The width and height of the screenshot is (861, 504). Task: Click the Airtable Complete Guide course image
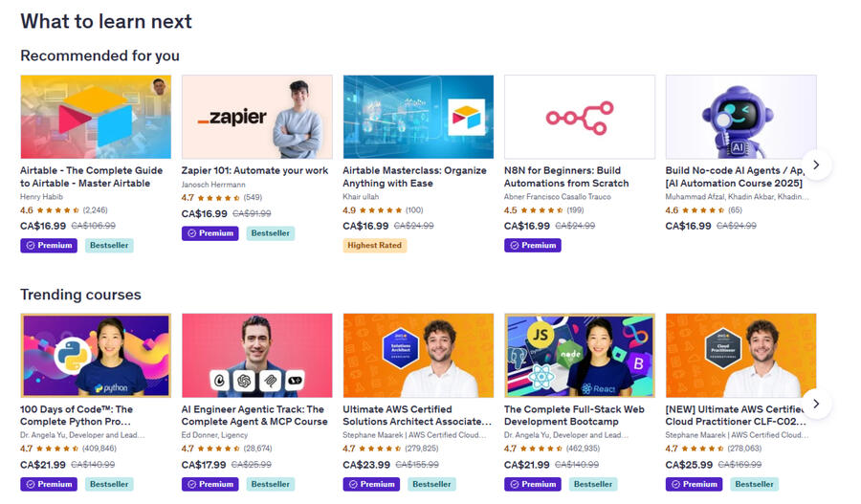[96, 117]
